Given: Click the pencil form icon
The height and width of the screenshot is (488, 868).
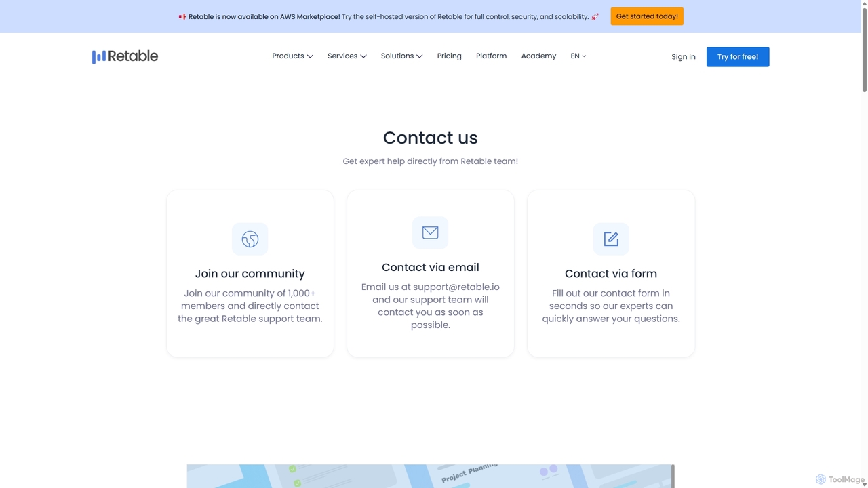Looking at the screenshot, I should pos(611,239).
